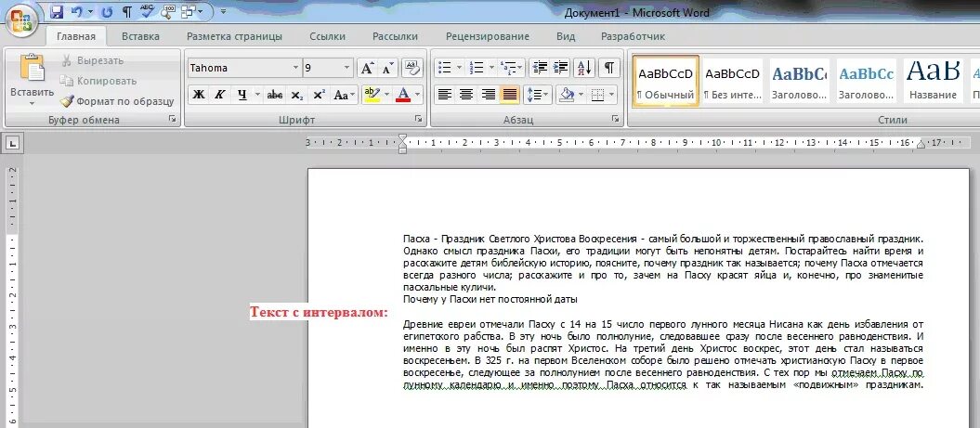
Task: Apply superscript formatting
Action: (319, 95)
